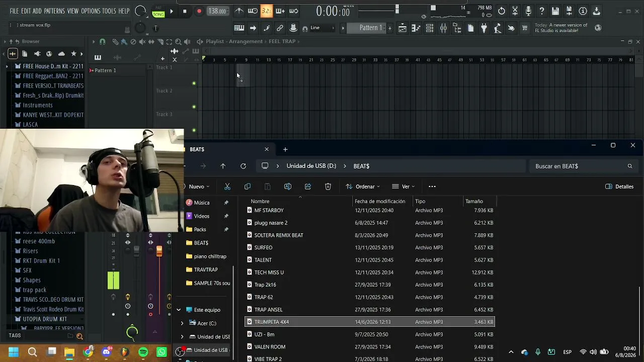Click the orange mixer channel fader
This screenshot has height=362, width=644.
(159, 250)
